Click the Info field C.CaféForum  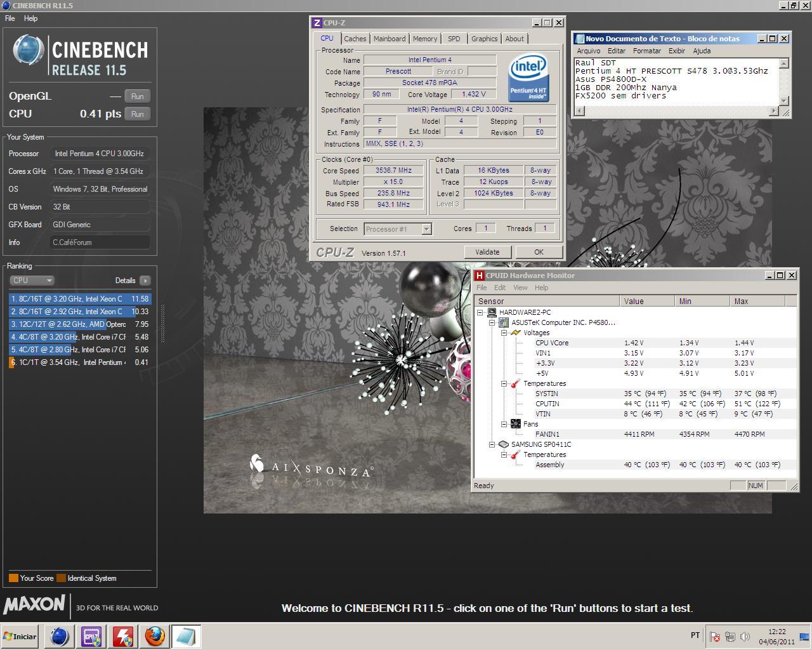[x=100, y=242]
